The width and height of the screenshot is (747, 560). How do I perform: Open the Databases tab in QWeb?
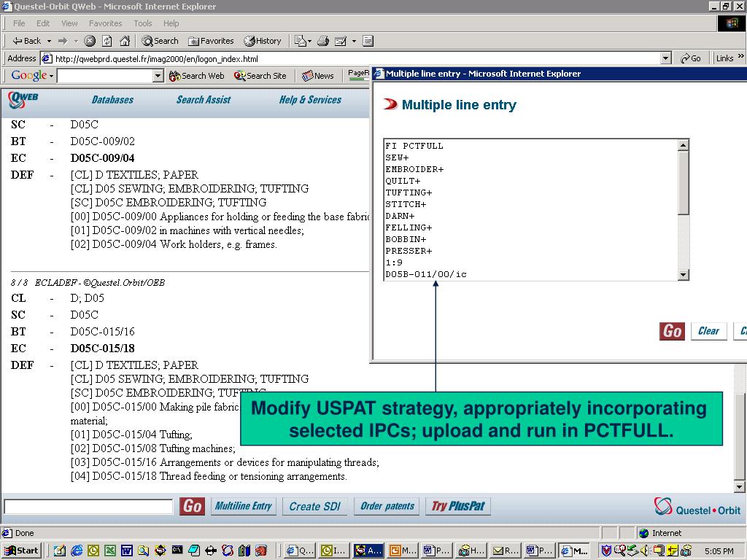click(112, 100)
